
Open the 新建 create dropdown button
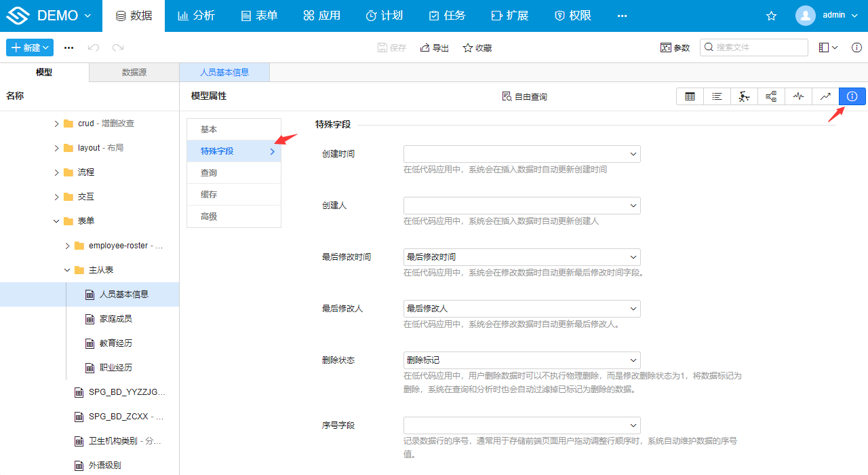[x=29, y=47]
